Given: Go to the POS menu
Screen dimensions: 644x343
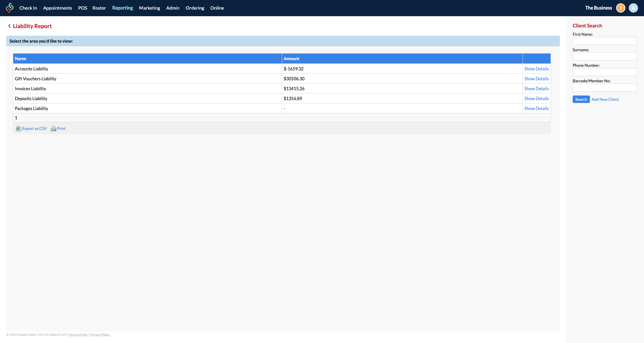Looking at the screenshot, I should click(x=83, y=8).
